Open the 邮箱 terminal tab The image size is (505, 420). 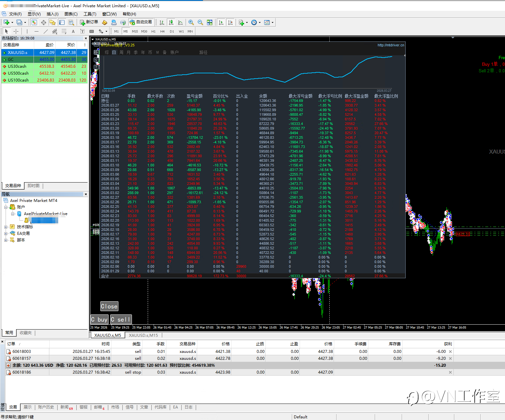(99, 407)
